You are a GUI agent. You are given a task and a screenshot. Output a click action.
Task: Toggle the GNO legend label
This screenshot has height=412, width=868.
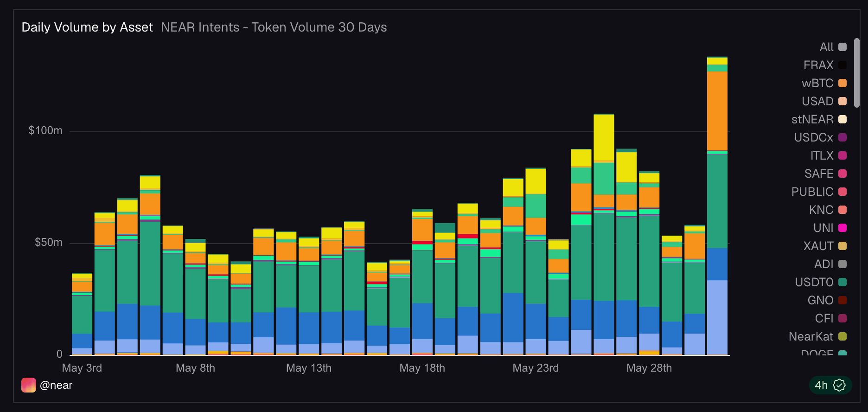click(821, 300)
